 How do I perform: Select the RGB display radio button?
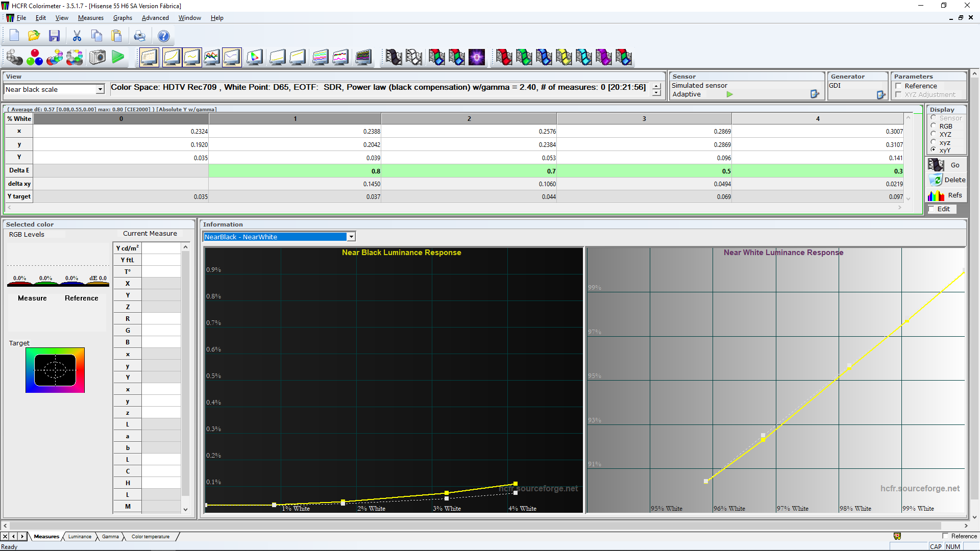(x=934, y=126)
